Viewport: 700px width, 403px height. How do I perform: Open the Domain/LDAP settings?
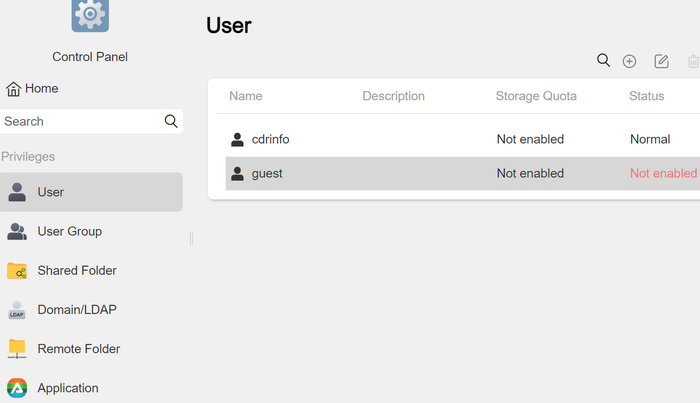pos(76,309)
